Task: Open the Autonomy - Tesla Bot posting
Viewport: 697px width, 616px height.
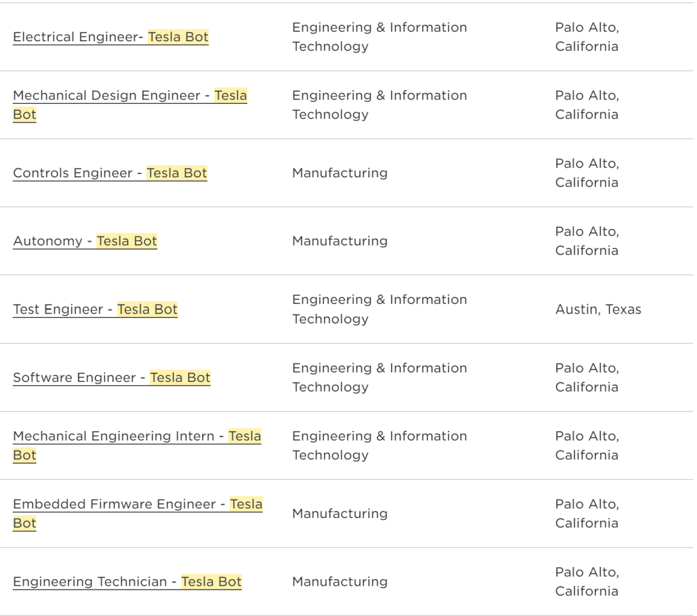Action: [85, 241]
